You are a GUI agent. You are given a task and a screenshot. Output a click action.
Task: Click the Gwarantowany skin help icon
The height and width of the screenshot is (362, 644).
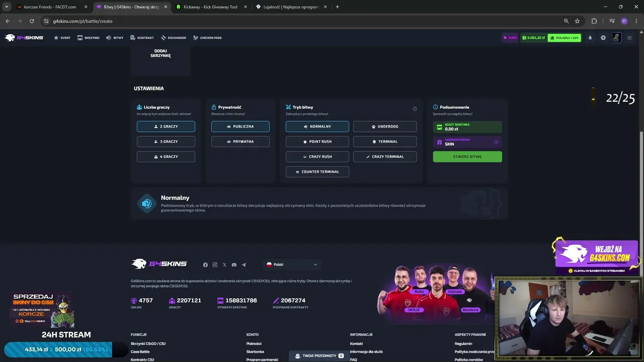pyautogui.click(x=496, y=142)
